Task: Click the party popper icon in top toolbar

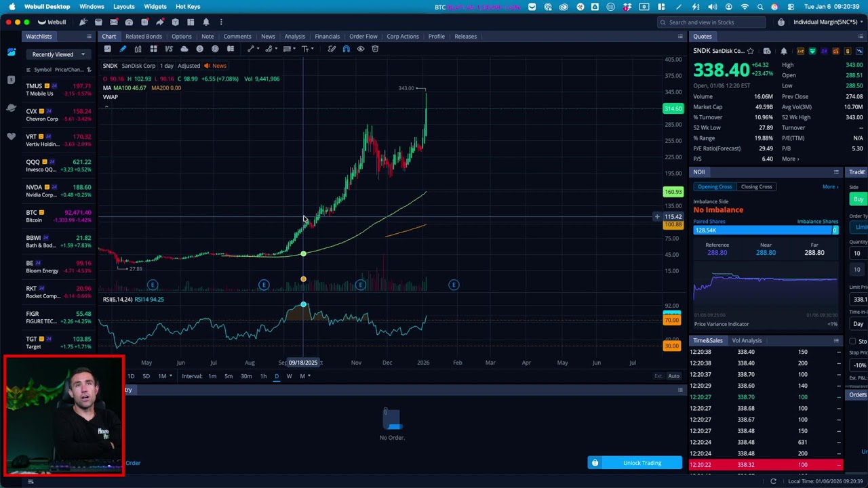Action: 83,22
